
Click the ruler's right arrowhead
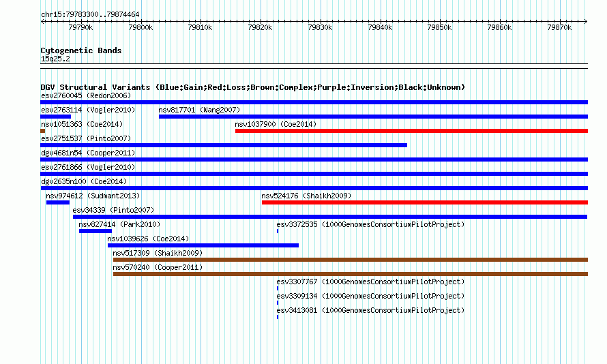(586, 22)
